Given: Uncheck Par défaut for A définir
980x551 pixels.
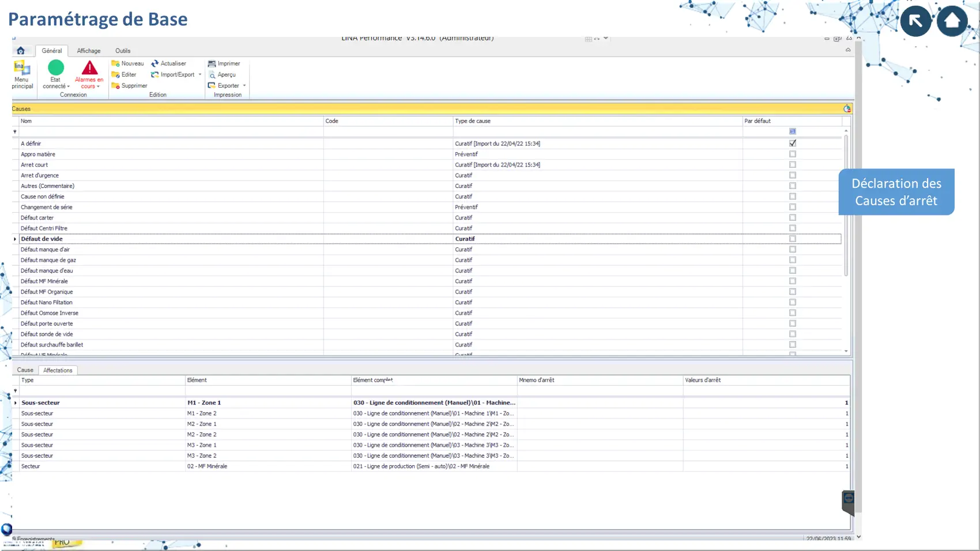Looking at the screenshot, I should [793, 144].
